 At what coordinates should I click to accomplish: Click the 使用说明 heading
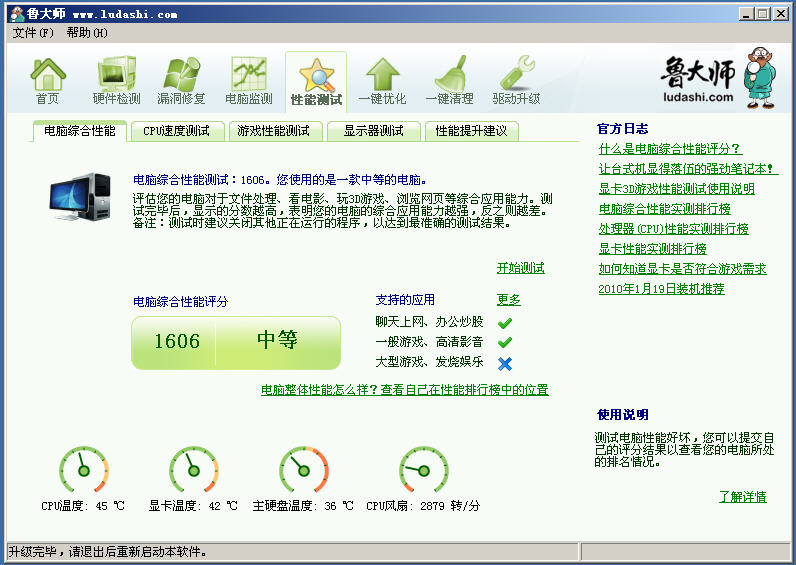click(x=622, y=415)
